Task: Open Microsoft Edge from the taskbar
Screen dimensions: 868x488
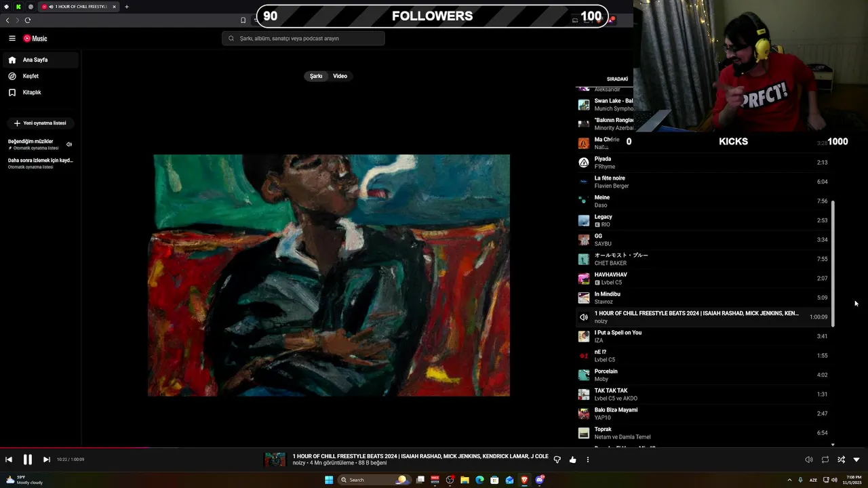Action: [479, 480]
